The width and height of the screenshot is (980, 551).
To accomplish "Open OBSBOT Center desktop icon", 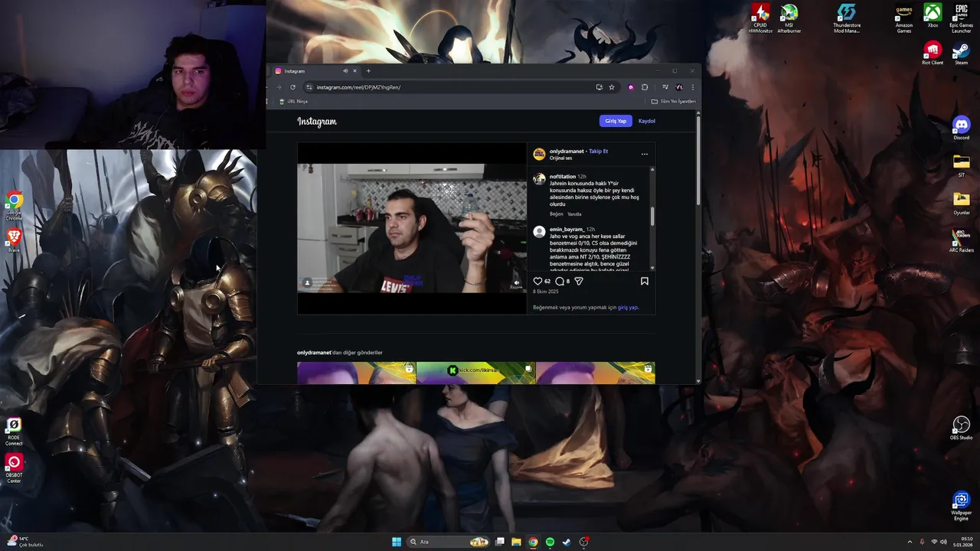I will pyautogui.click(x=14, y=468).
